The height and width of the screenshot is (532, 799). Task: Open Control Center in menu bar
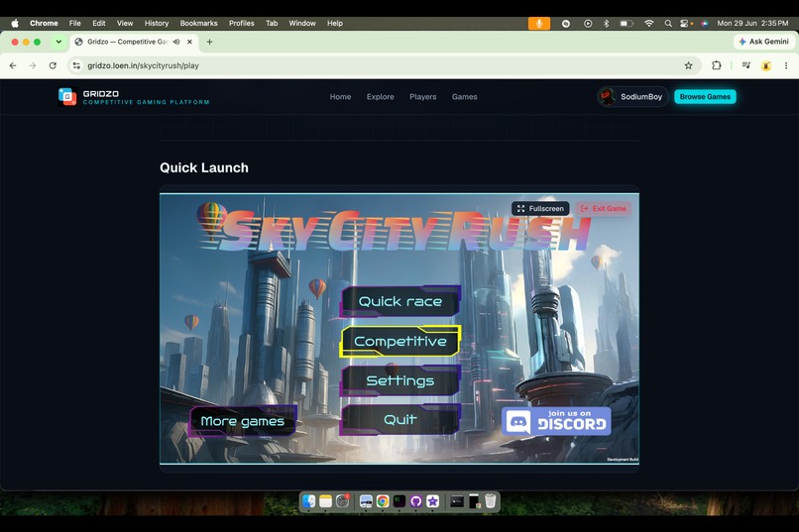[x=685, y=24]
